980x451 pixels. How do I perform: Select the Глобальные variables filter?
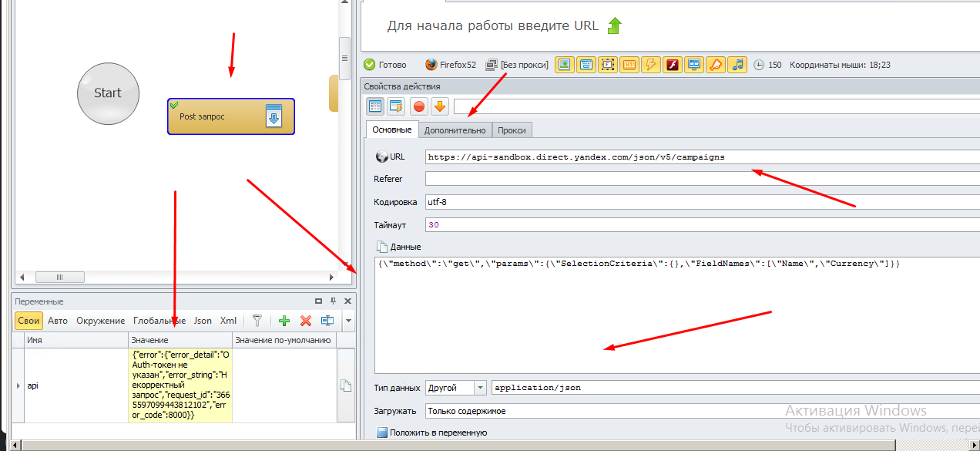(x=159, y=321)
